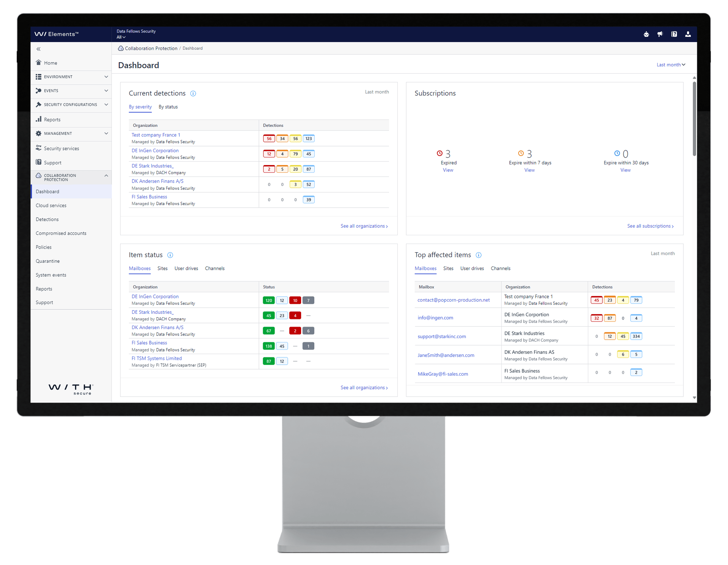Screen dimensions: 728x565
Task: Open the user profile icon
Action: point(688,34)
